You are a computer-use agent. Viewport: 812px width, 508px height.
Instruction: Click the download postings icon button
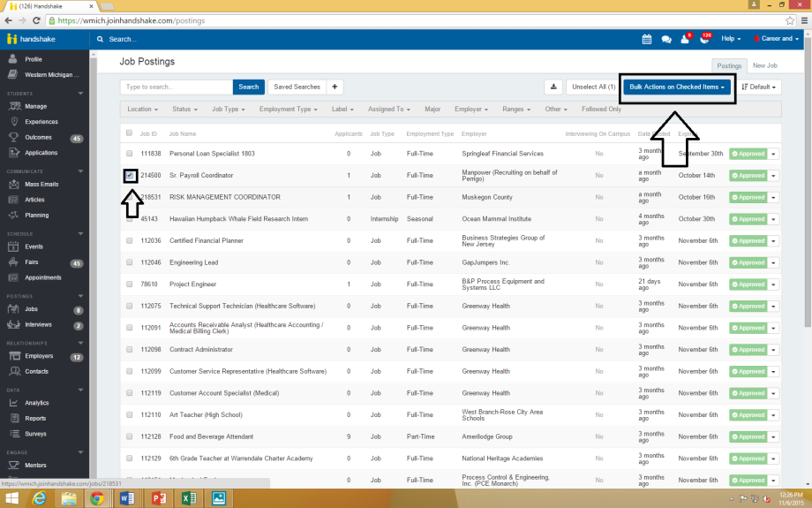pos(553,87)
